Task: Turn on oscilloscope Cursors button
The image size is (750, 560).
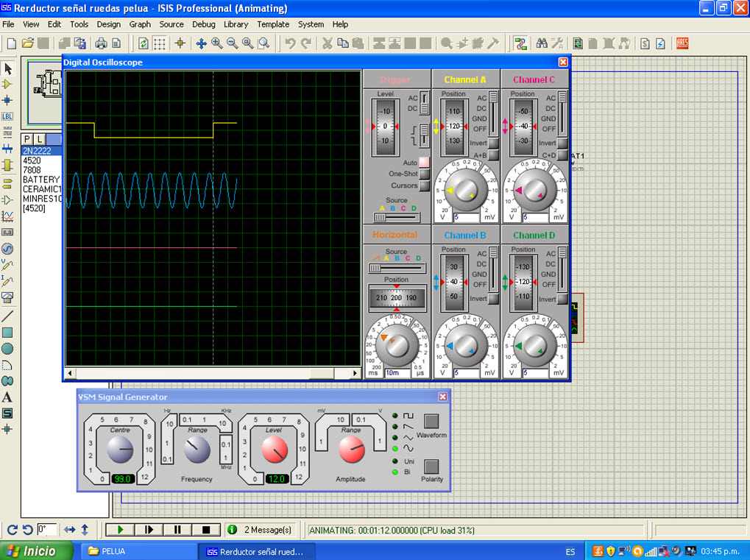Action: pyautogui.click(x=424, y=185)
